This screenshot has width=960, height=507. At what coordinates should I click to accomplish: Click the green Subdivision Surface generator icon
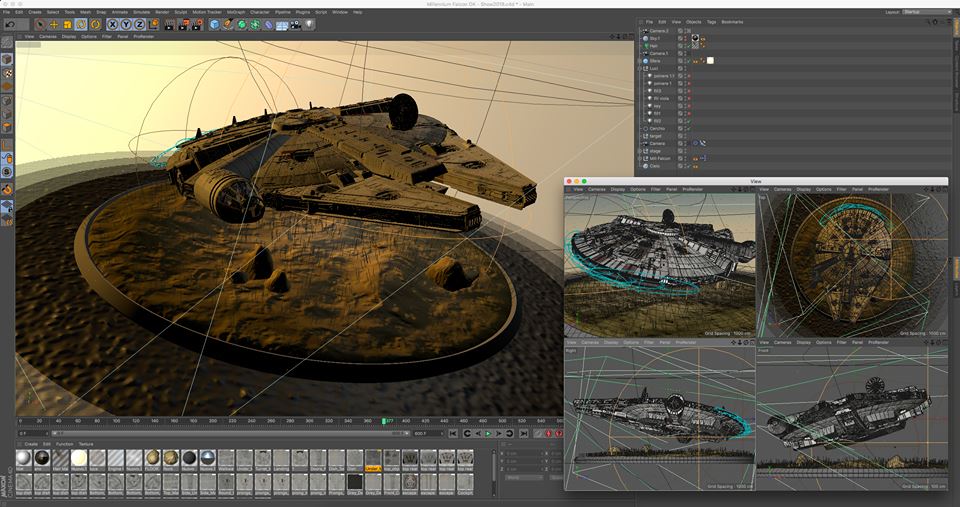click(242, 24)
